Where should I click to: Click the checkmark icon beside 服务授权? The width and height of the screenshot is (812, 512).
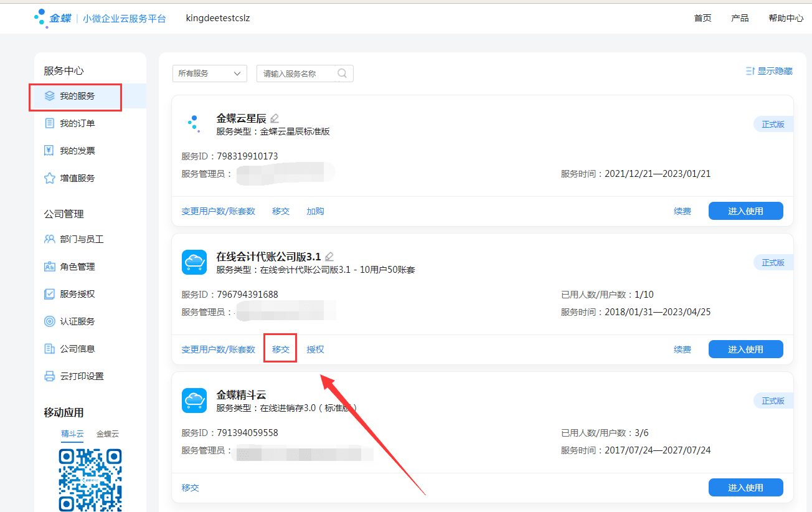coord(50,294)
